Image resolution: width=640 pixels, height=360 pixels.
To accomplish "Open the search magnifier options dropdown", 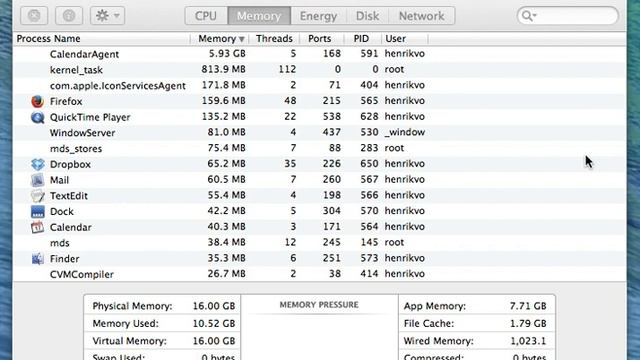I will click(x=529, y=16).
